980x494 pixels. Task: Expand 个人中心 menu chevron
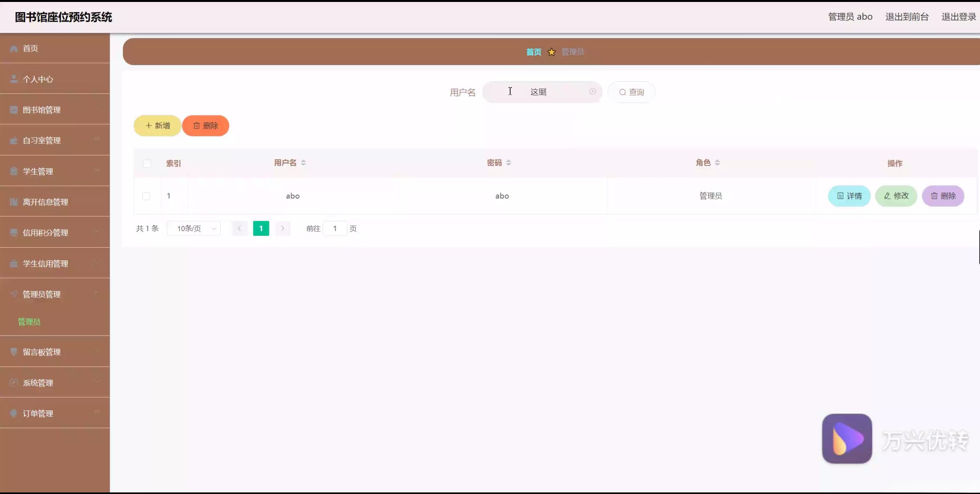click(96, 78)
